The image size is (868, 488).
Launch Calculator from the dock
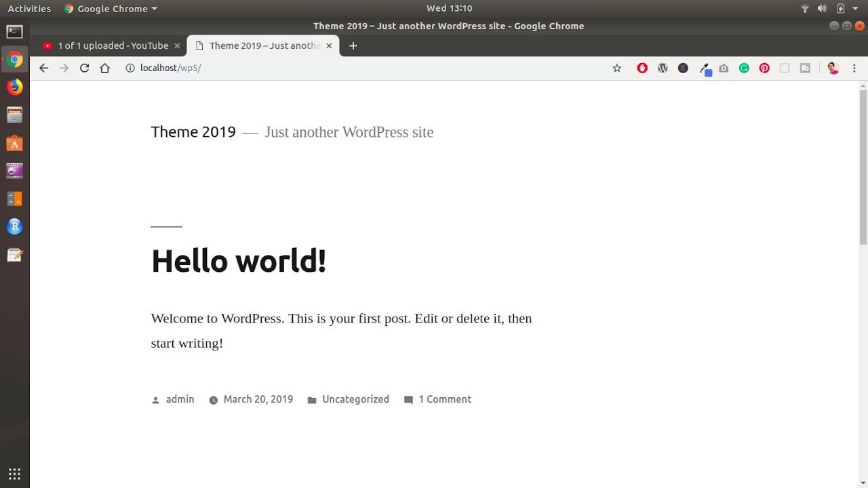(x=14, y=199)
